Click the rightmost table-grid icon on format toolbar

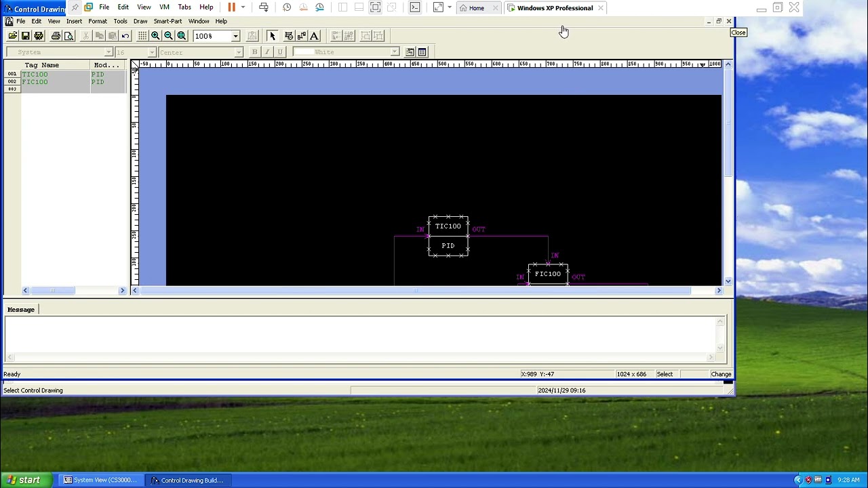coord(422,52)
